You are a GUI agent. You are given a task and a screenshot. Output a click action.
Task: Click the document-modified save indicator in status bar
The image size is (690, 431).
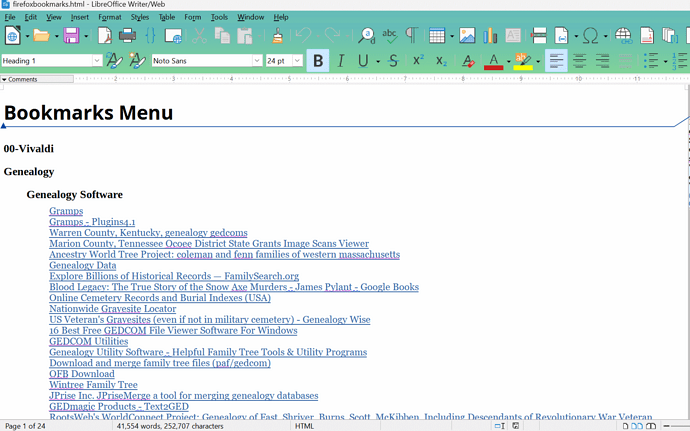[x=516, y=426]
